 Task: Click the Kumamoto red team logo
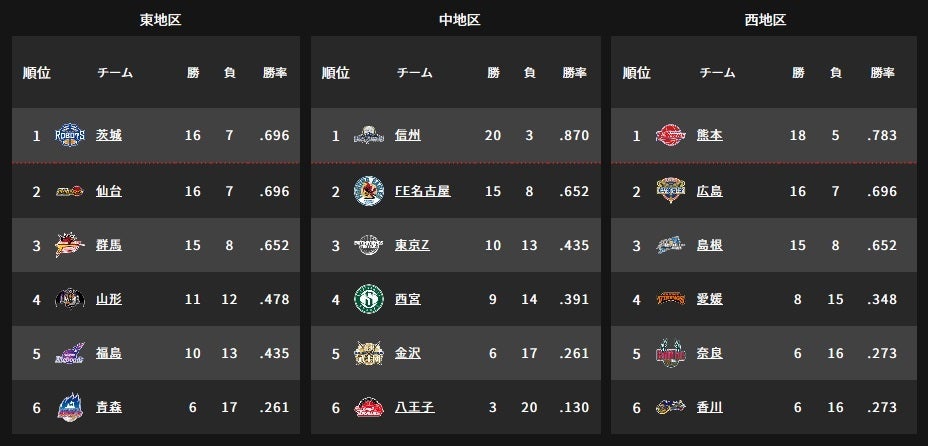(671, 135)
